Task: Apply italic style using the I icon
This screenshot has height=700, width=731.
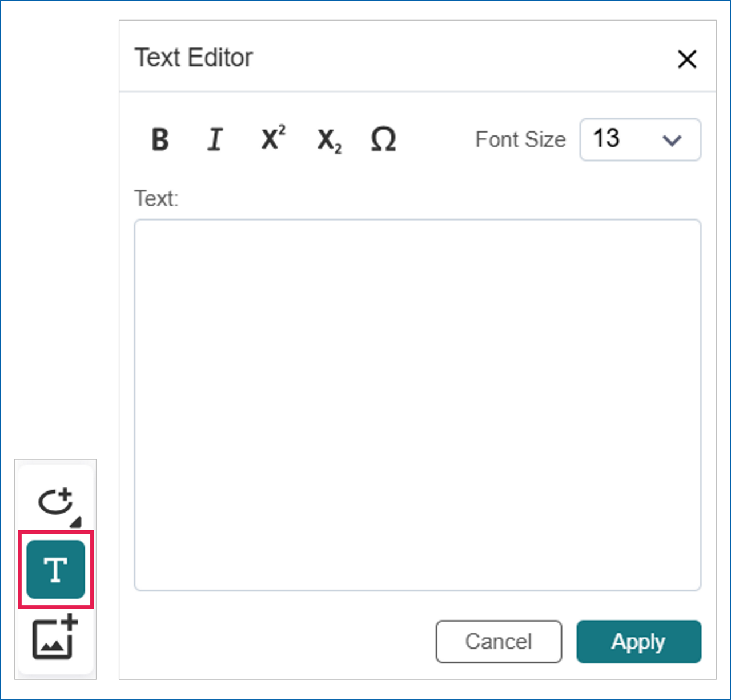Action: click(215, 139)
